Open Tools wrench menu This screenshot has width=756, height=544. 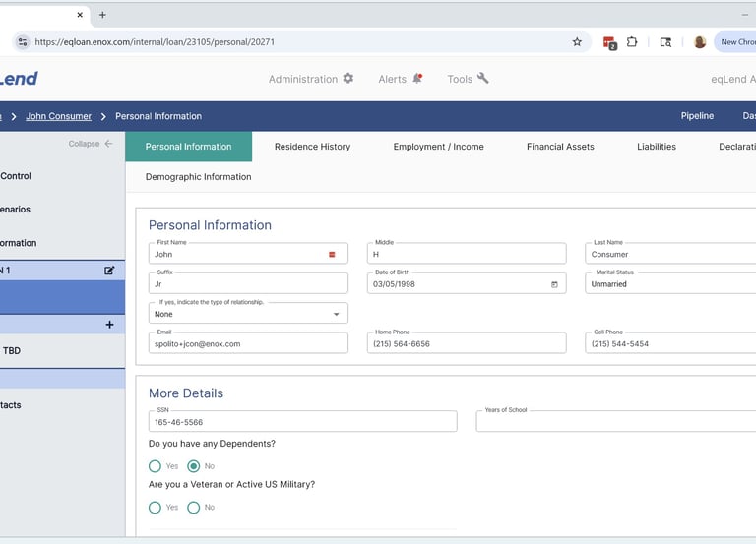[x=468, y=79]
